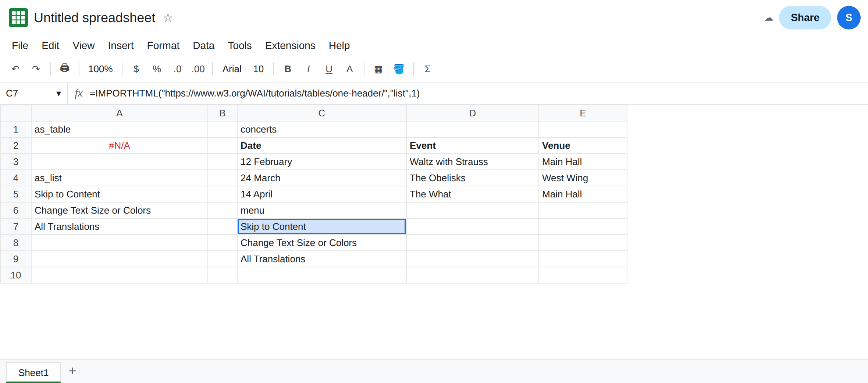Open the Data menu
Viewport: 868px width, 383px height.
click(x=203, y=45)
